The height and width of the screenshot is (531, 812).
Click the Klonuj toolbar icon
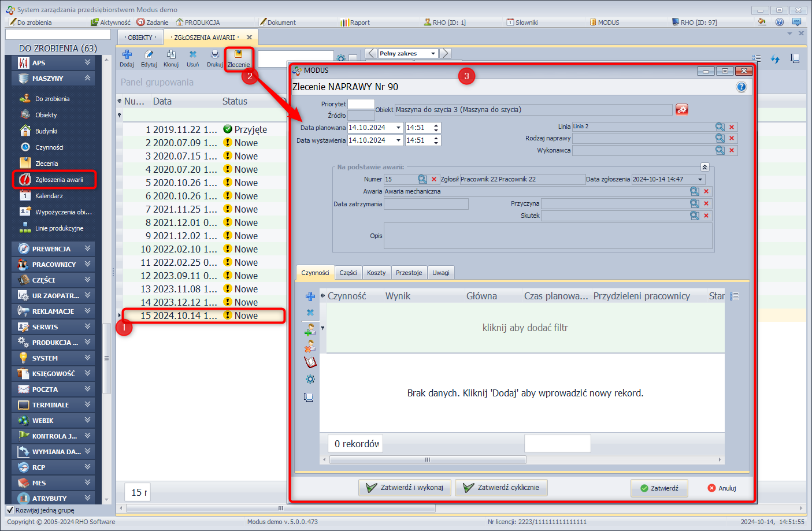click(171, 55)
